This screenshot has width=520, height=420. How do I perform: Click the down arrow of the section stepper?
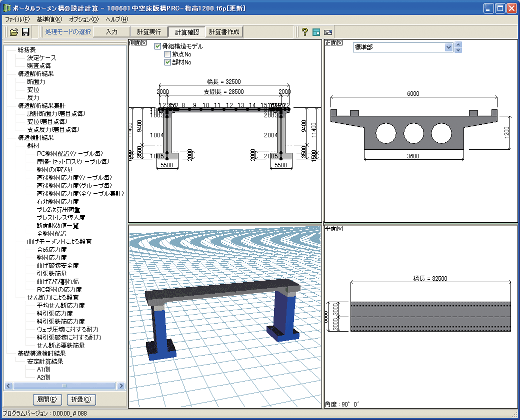(x=458, y=50)
